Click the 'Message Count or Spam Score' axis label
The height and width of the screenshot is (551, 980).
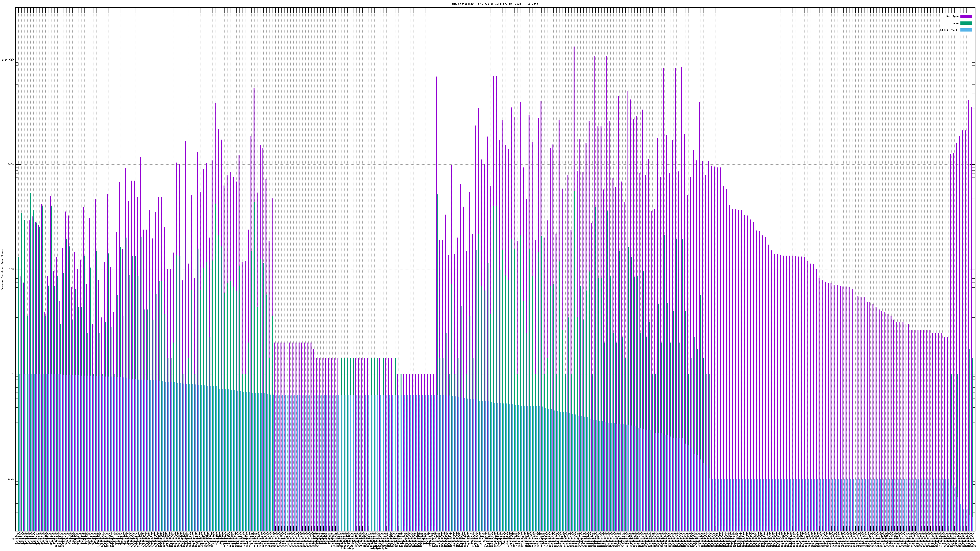(x=2, y=269)
